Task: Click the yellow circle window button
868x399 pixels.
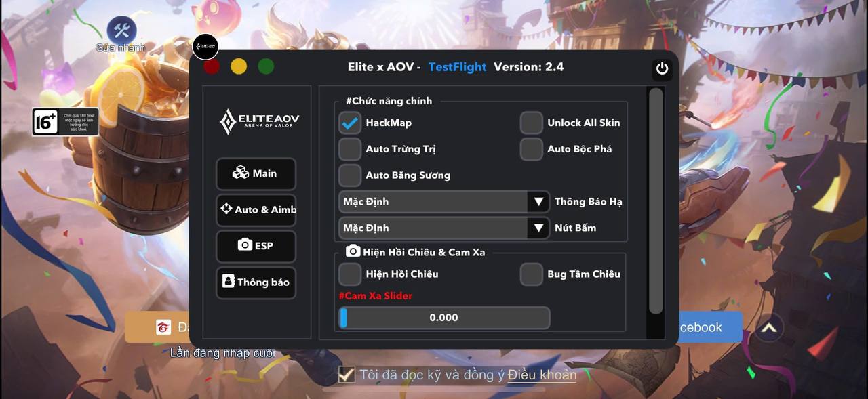Action: pyautogui.click(x=239, y=66)
